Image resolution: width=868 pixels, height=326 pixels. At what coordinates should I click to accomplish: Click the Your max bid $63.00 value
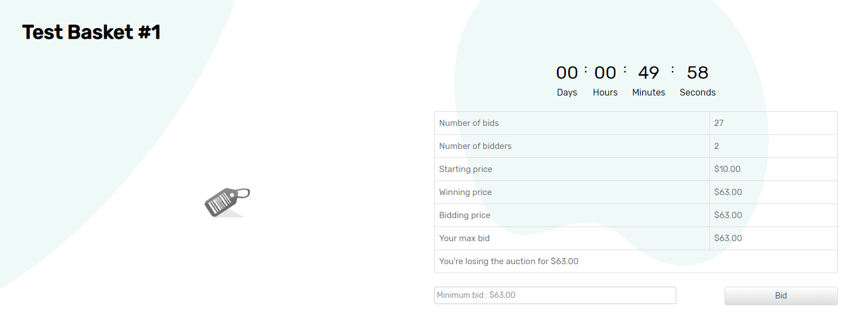click(727, 238)
